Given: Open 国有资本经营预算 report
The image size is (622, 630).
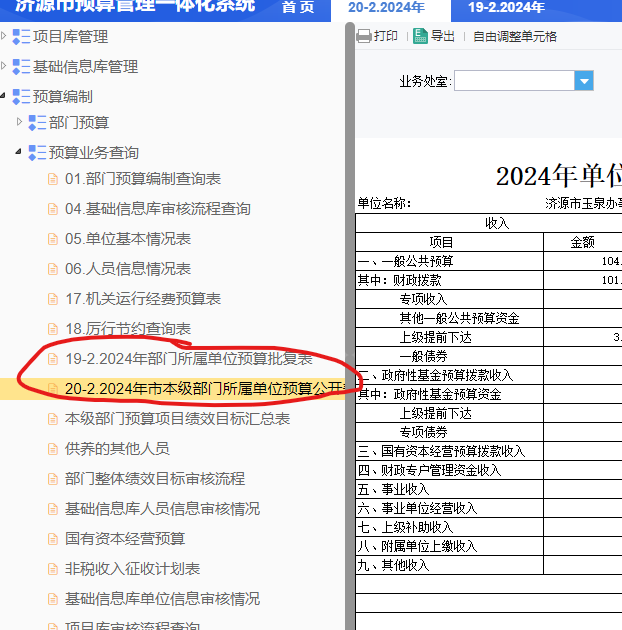Looking at the screenshot, I should click(x=125, y=539).
